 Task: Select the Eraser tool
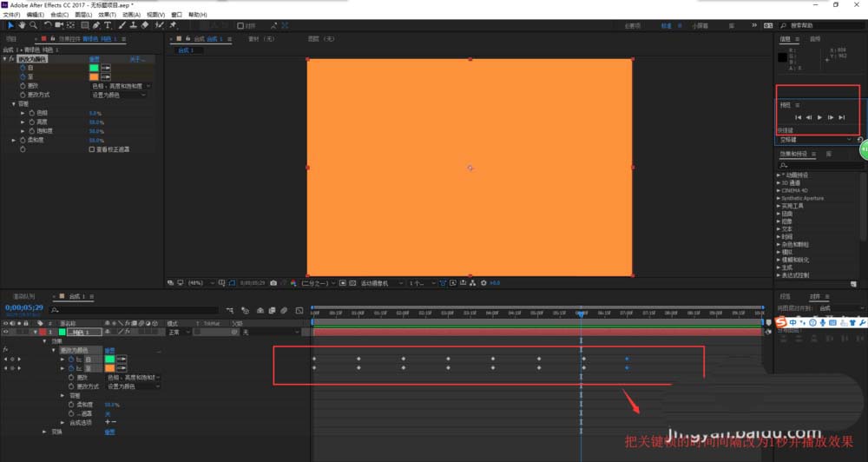(145, 25)
